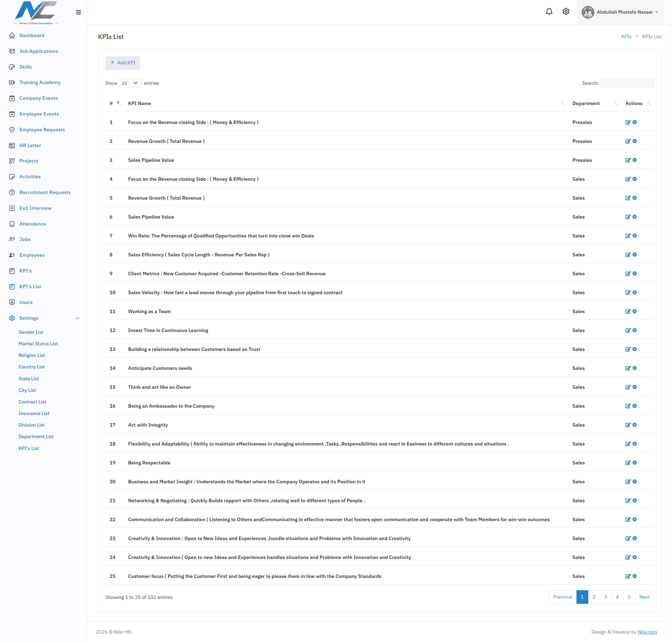This screenshot has height=642, width=672.
Task: Focus the Search input field
Action: [x=627, y=83]
